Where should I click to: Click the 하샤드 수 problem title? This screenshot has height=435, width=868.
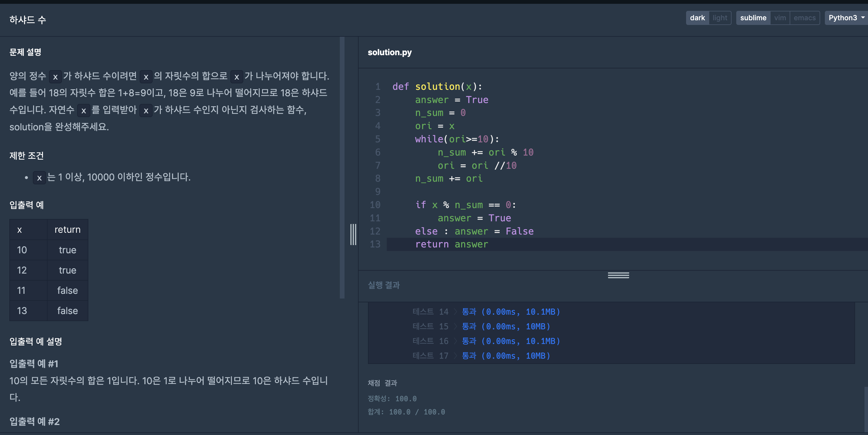tap(28, 20)
